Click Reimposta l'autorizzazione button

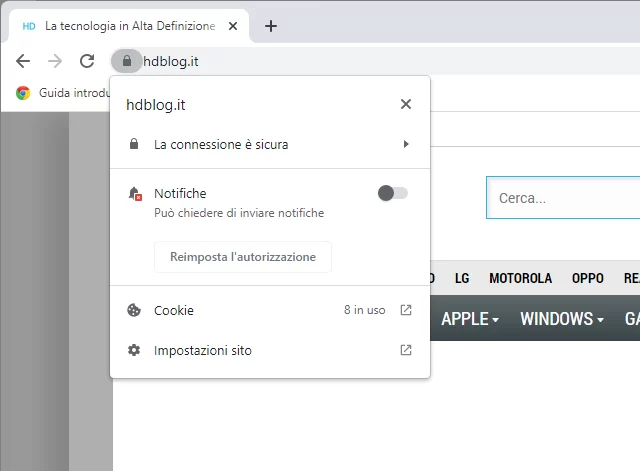(243, 257)
